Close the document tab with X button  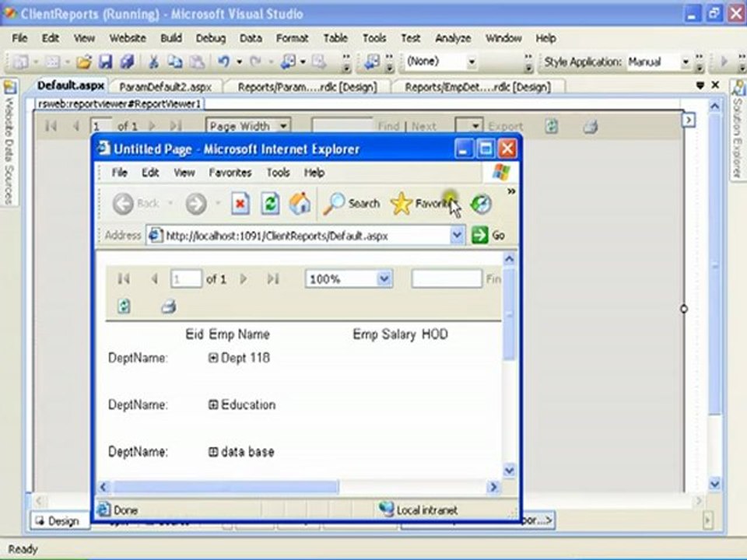pyautogui.click(x=715, y=85)
